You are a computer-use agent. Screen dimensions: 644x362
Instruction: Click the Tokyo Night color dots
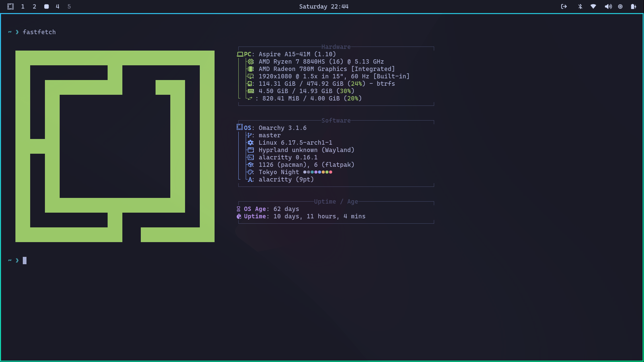[x=317, y=172]
